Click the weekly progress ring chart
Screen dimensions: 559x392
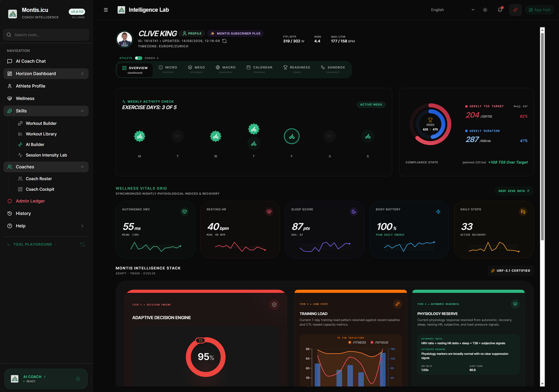430,124
